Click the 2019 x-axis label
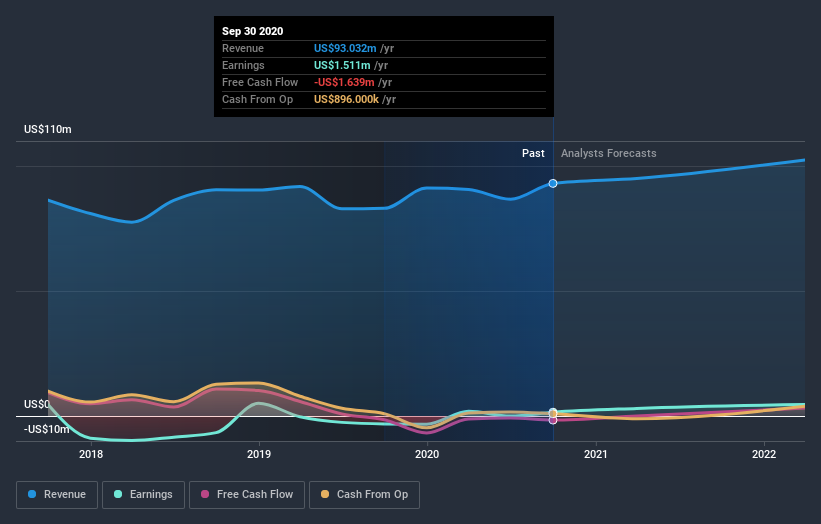The height and width of the screenshot is (524, 821). (259, 454)
